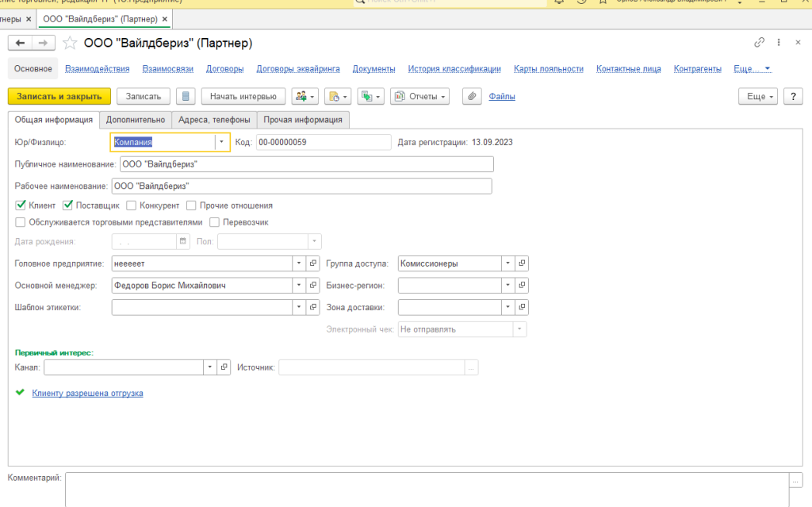Click the Записать button

[144, 97]
